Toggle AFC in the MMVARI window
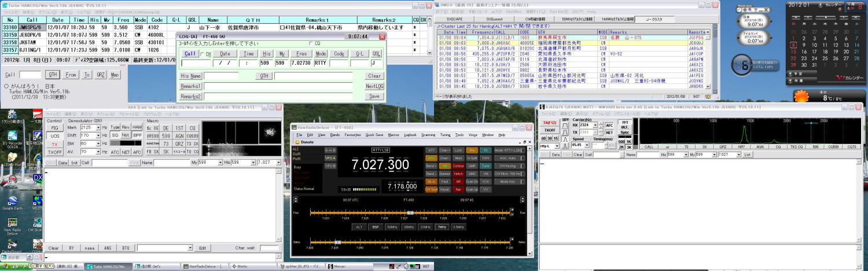868x271 pixels. [609, 125]
